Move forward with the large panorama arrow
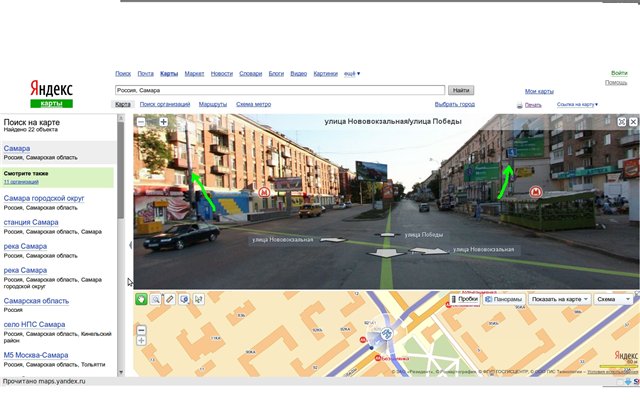The width and height of the screenshot is (640, 400). point(385,253)
